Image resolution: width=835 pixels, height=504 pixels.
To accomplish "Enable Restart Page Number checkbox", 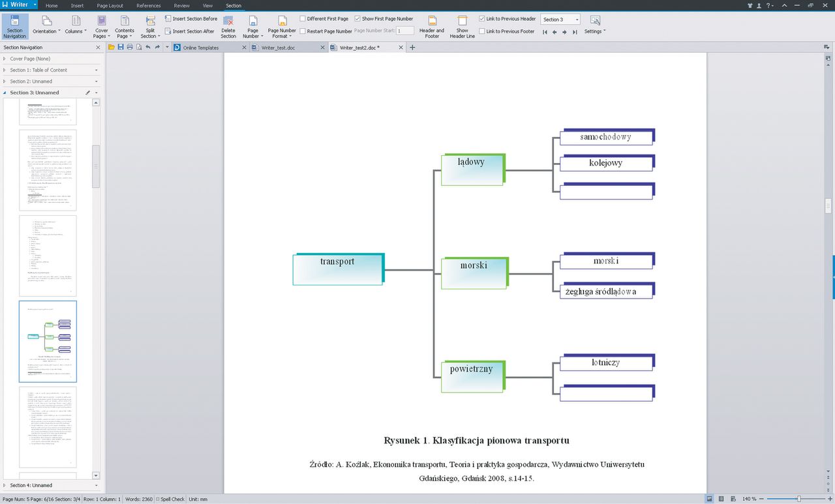I will click(x=303, y=31).
